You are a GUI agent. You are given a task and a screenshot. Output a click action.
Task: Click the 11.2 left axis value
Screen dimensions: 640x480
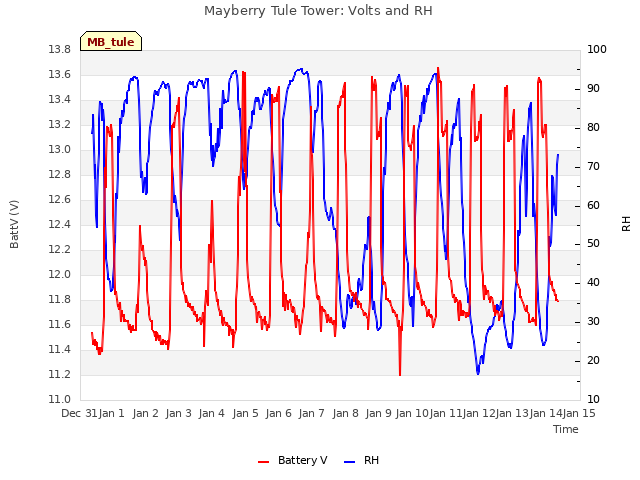(59, 374)
